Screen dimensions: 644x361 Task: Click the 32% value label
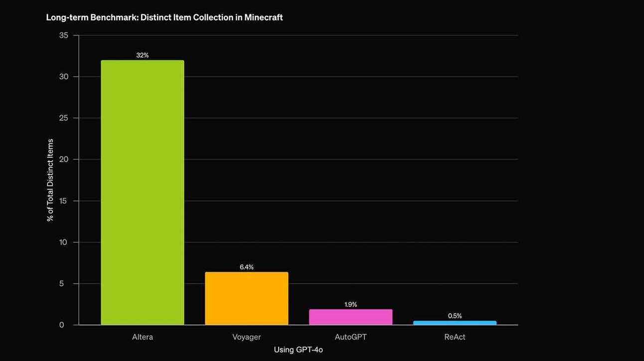point(143,55)
